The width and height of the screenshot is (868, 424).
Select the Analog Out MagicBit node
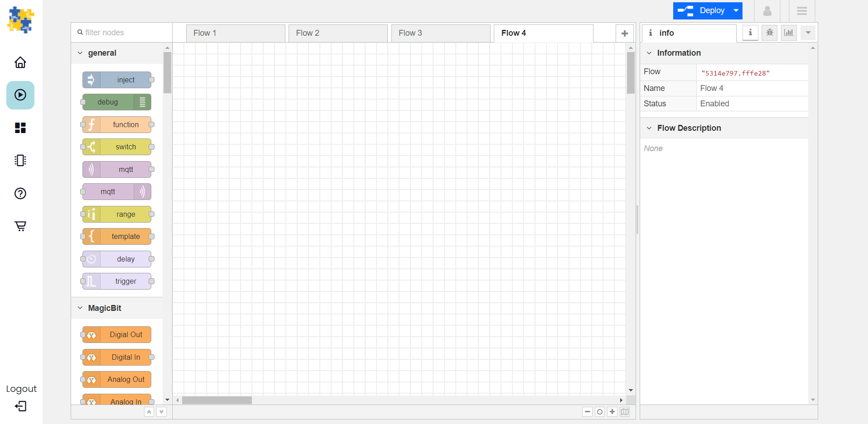(117, 380)
